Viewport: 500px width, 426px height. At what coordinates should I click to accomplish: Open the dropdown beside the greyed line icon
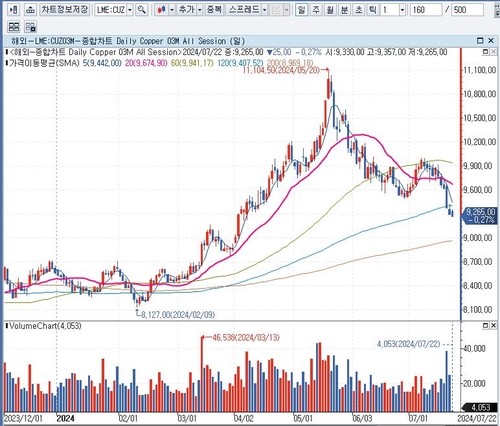tap(286, 10)
